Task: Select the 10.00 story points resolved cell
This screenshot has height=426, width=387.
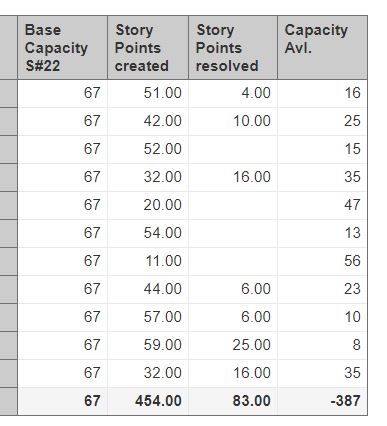Action: click(x=233, y=121)
